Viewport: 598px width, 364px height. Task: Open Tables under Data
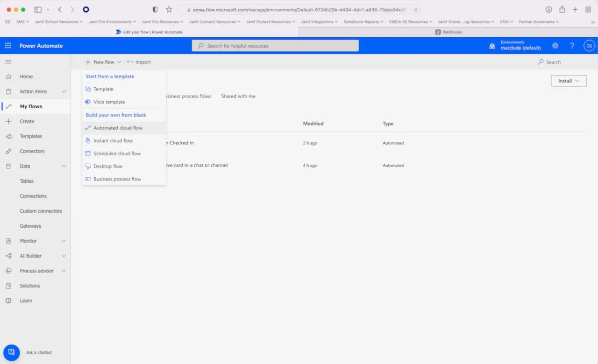(26, 181)
